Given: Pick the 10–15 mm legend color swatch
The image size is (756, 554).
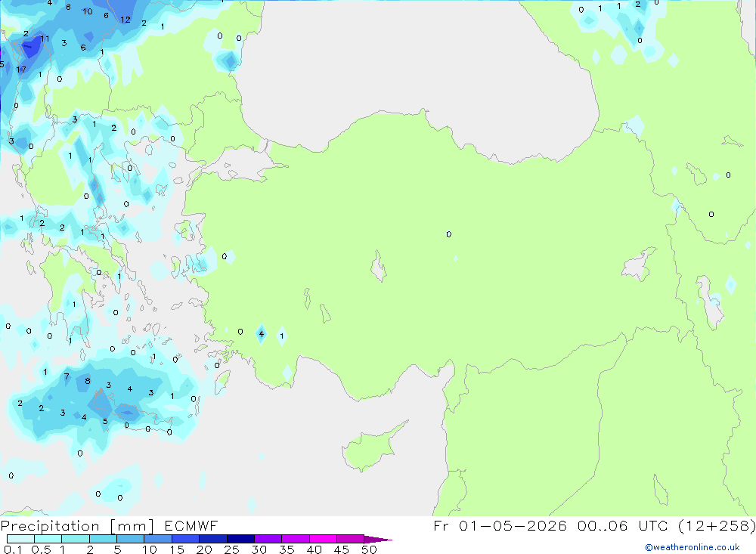Looking at the screenshot, I should click(x=158, y=539).
